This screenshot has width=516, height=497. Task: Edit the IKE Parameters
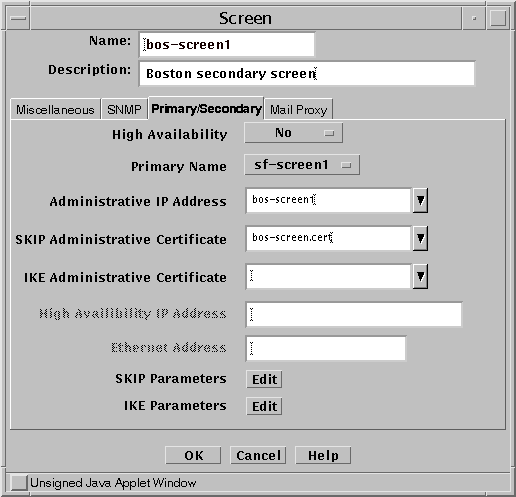(x=264, y=406)
